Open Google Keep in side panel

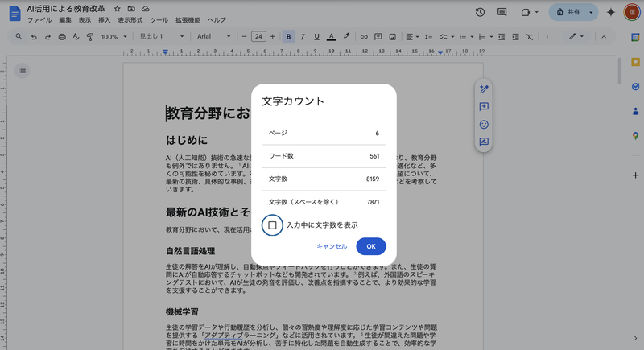(635, 60)
